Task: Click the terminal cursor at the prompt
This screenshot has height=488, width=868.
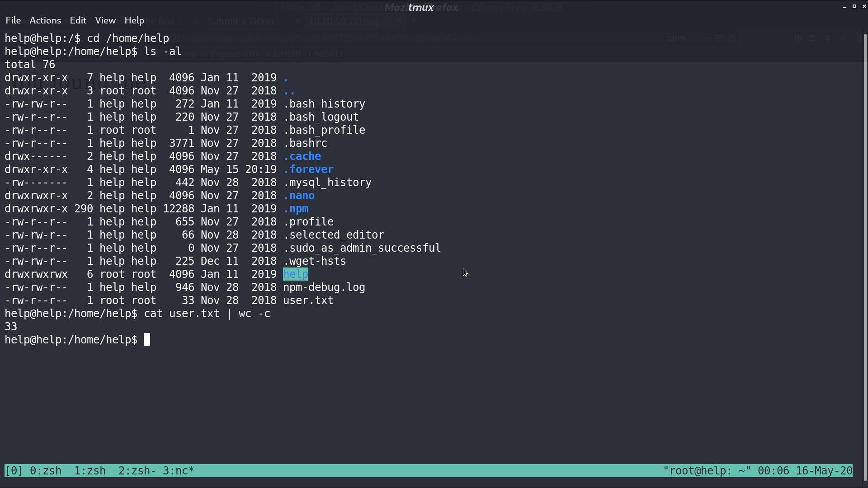Action: pos(147,340)
